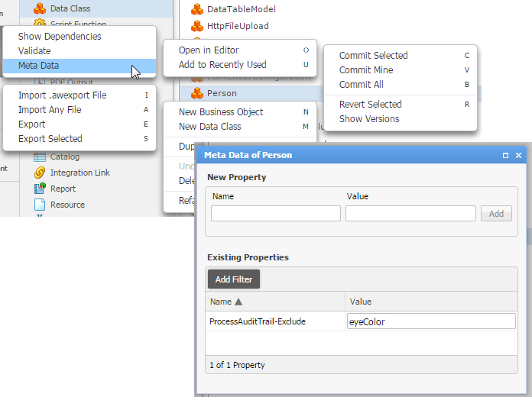532x397 pixels.
Task: Choose Meta Data from context menu
Action: pyautogui.click(x=38, y=66)
